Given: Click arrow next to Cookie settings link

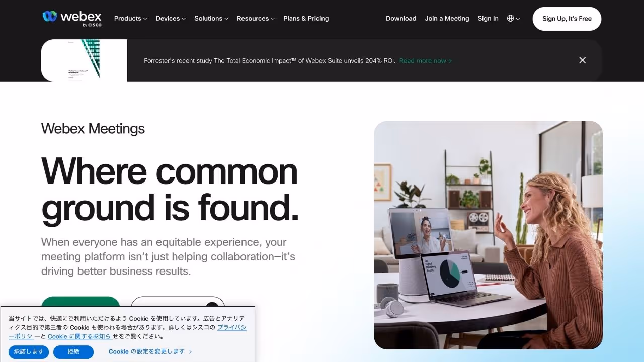Looking at the screenshot, I should [x=191, y=352].
